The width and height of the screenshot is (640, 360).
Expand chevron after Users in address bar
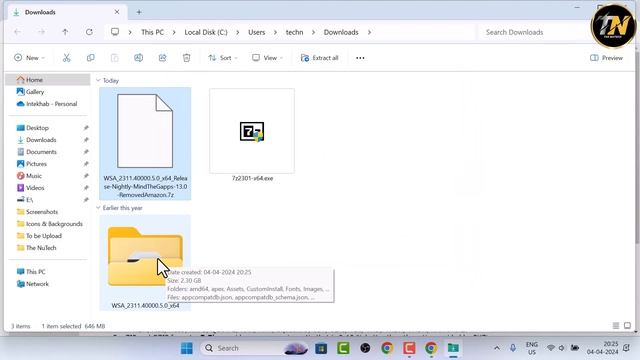click(275, 32)
